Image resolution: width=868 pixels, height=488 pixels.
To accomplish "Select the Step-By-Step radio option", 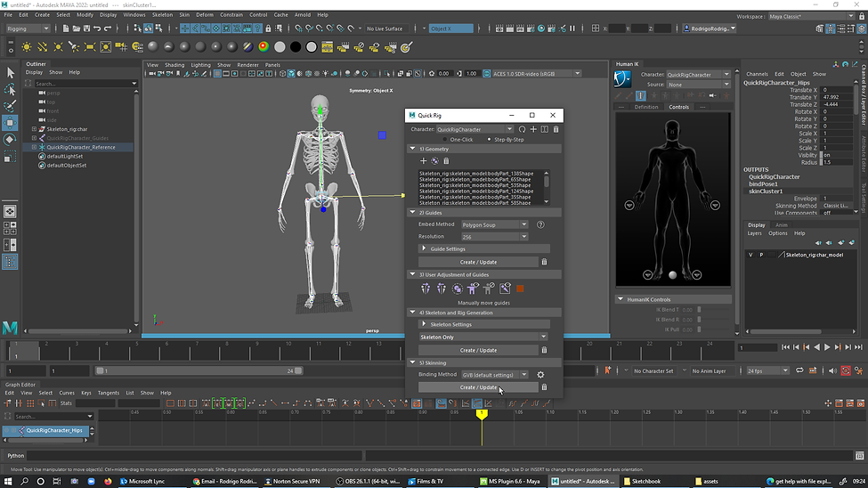I will 489,140.
